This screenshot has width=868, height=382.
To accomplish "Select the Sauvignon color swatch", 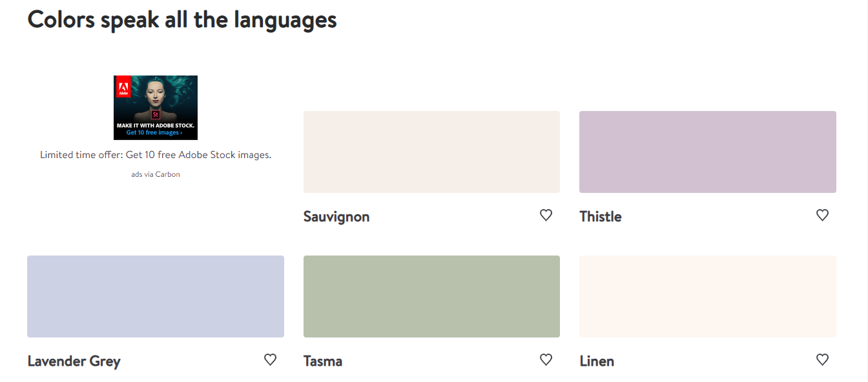I will 431,152.
